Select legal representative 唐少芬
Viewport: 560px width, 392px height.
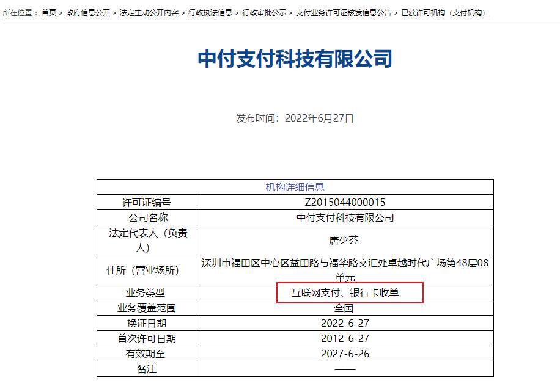click(x=344, y=240)
